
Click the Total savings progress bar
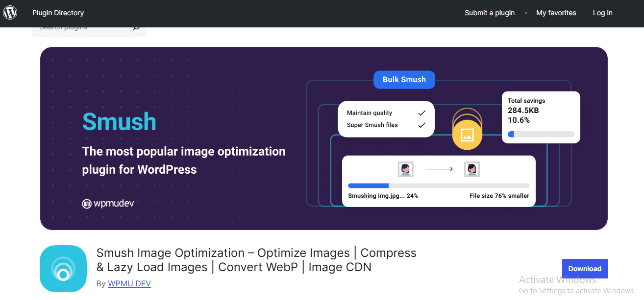541,134
